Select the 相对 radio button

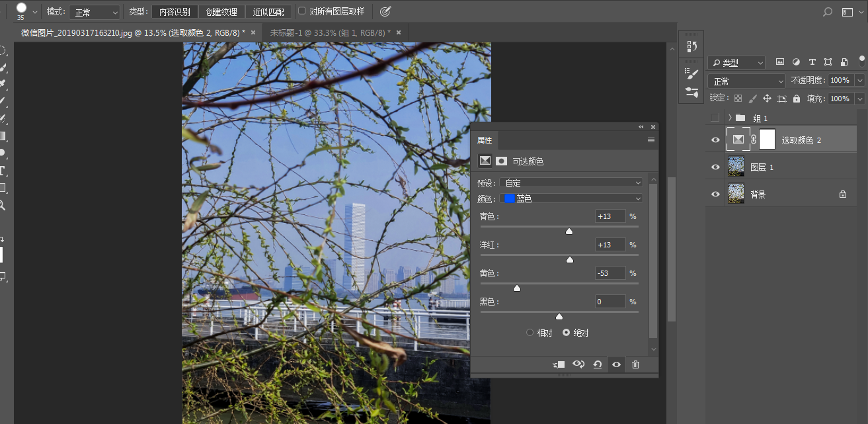[x=530, y=333]
